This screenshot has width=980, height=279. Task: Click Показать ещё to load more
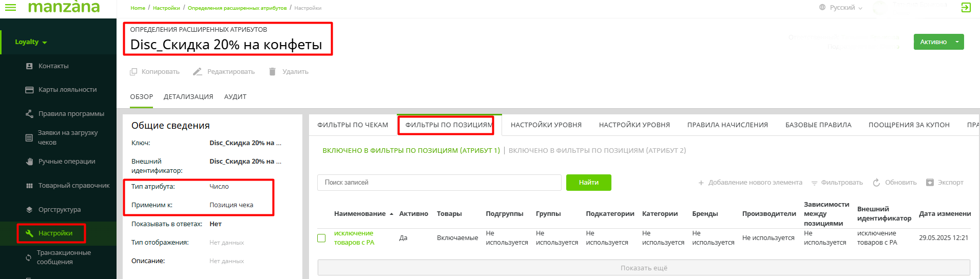[643, 268]
